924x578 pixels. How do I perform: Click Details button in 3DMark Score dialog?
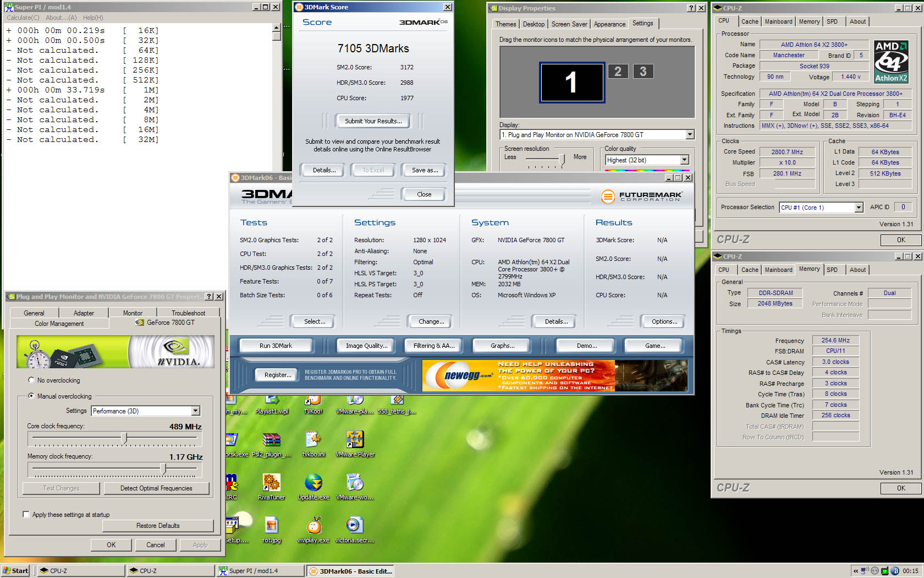coord(324,170)
